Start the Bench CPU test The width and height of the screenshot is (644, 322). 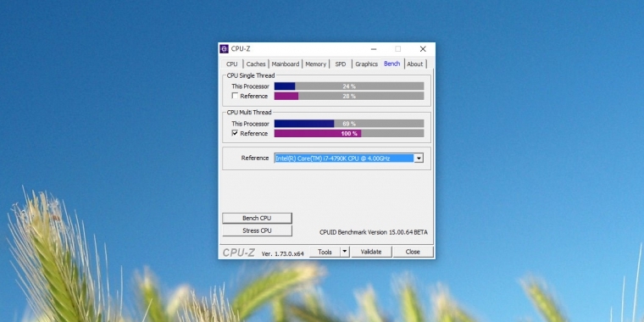257,218
